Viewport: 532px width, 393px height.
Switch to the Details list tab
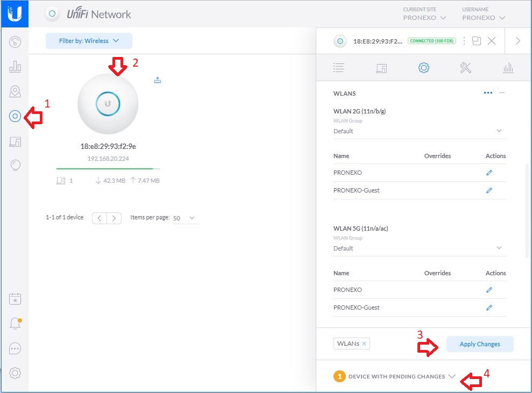338,68
